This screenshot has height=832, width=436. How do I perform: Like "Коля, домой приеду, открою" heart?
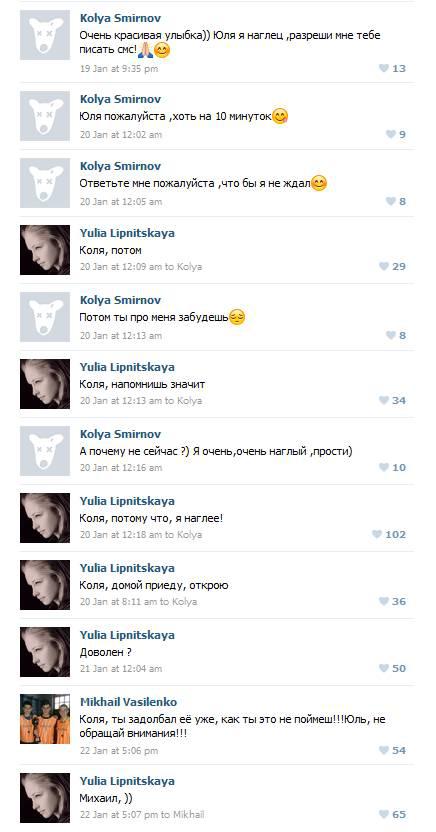[383, 601]
